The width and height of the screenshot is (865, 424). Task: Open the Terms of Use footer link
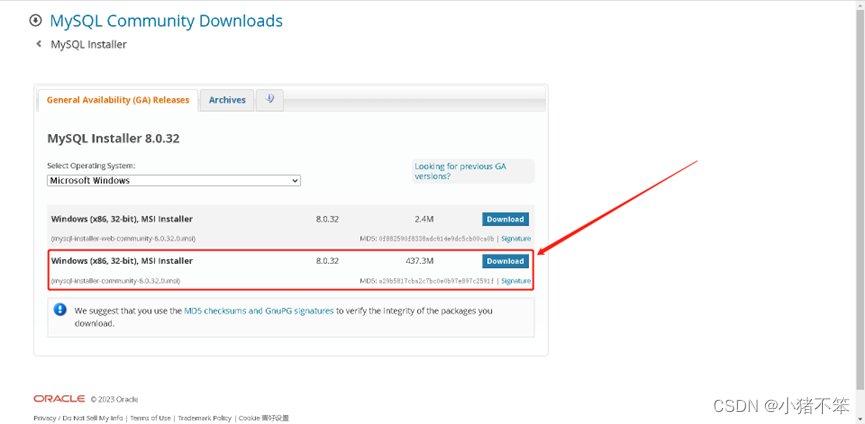click(x=149, y=418)
